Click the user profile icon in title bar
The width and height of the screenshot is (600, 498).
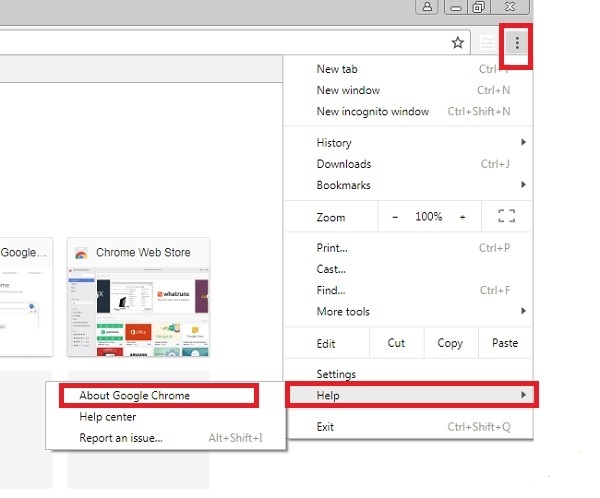(x=427, y=7)
